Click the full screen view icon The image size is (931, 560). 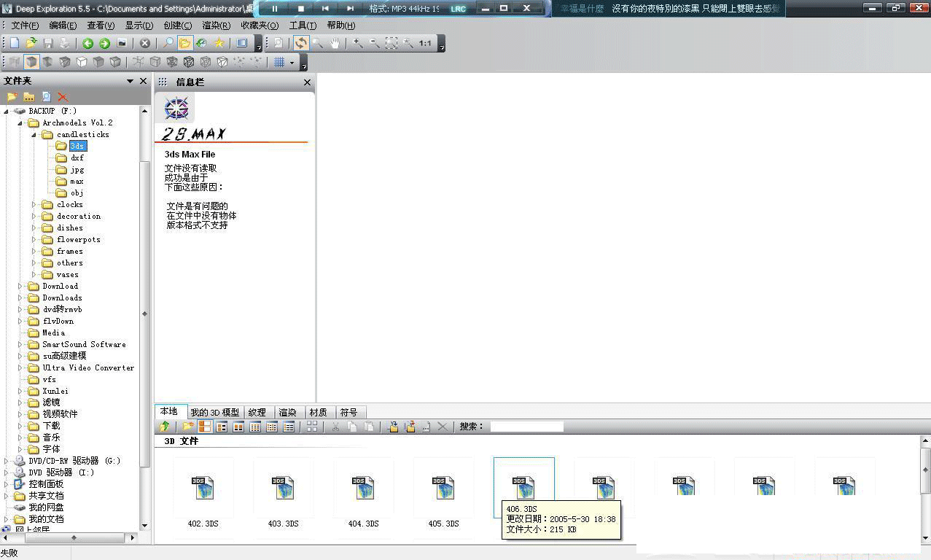(x=242, y=43)
